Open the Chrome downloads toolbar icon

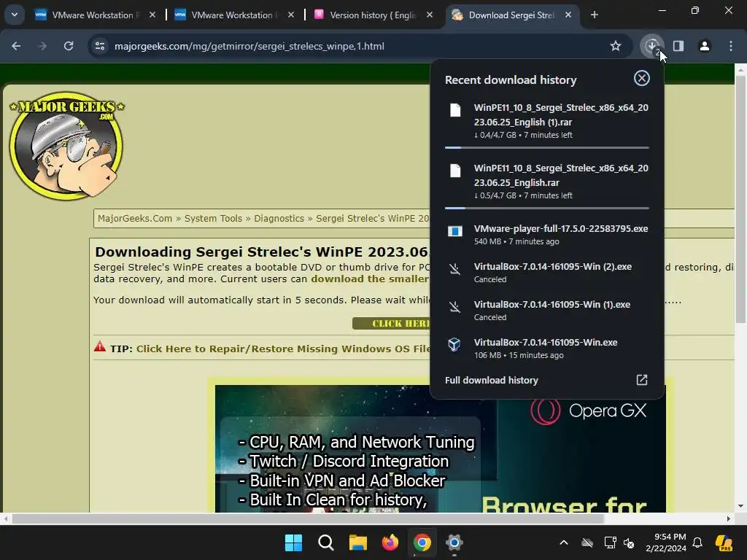[651, 46]
